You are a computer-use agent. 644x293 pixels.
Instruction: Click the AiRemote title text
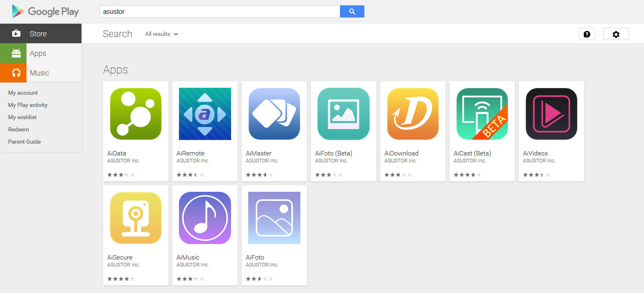(190, 153)
